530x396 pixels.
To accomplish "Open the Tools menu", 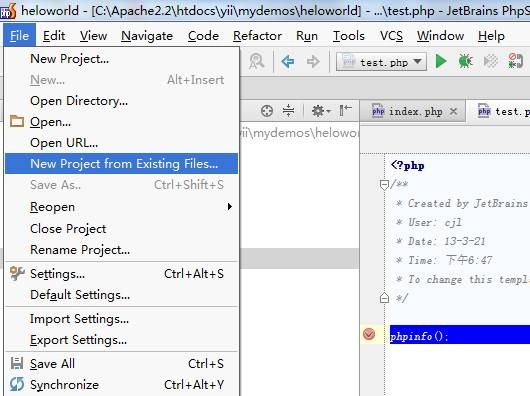I will coord(348,35).
